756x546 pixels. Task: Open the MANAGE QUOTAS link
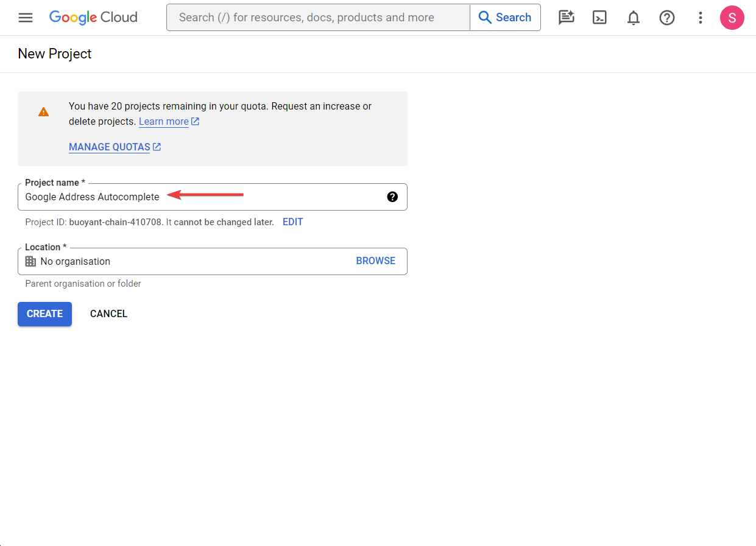[115, 147]
